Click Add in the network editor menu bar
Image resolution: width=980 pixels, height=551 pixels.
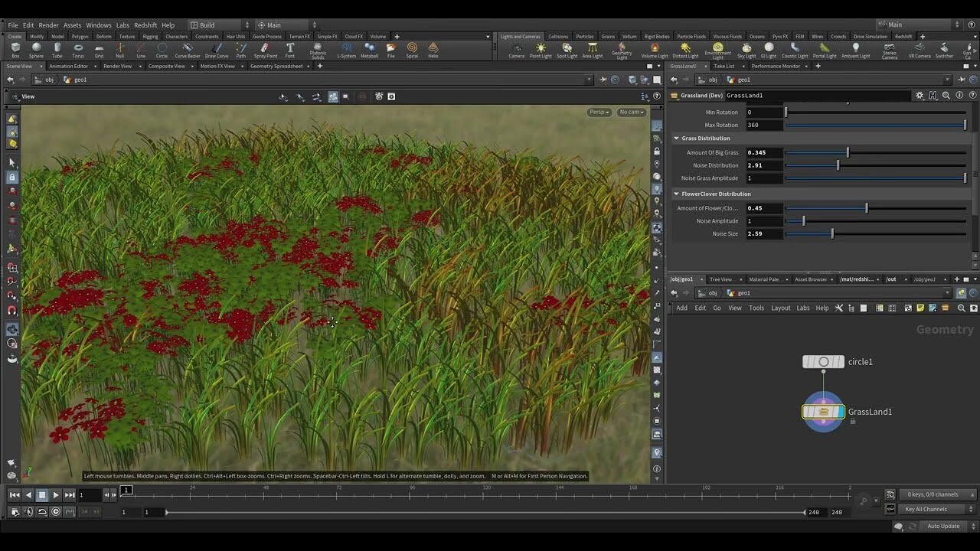tap(681, 308)
